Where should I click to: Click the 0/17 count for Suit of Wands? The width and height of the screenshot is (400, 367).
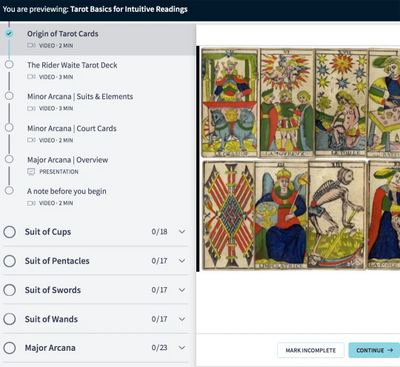point(159,319)
